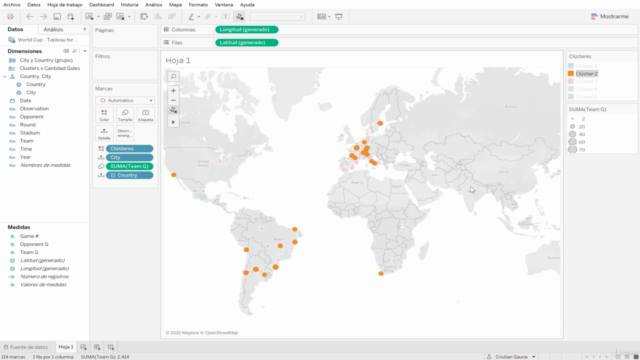640x360 pixels.
Task: Click the add new data source icon
Action: click(x=71, y=17)
